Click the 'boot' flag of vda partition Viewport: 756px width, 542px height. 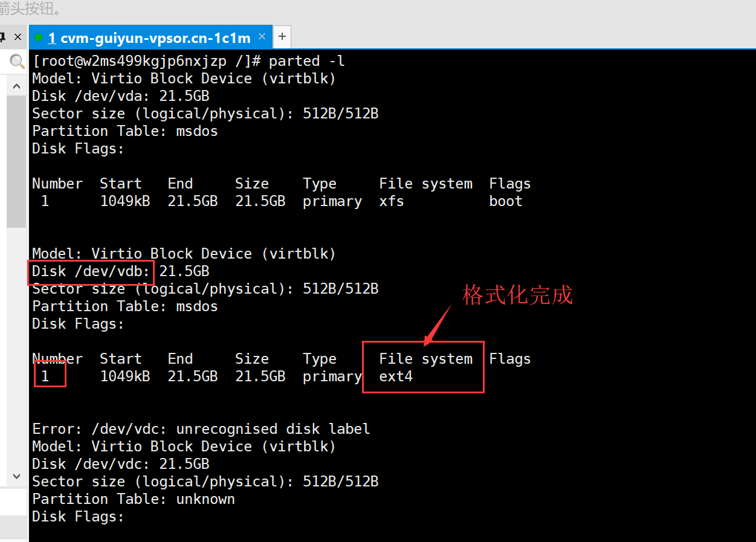[x=506, y=201]
